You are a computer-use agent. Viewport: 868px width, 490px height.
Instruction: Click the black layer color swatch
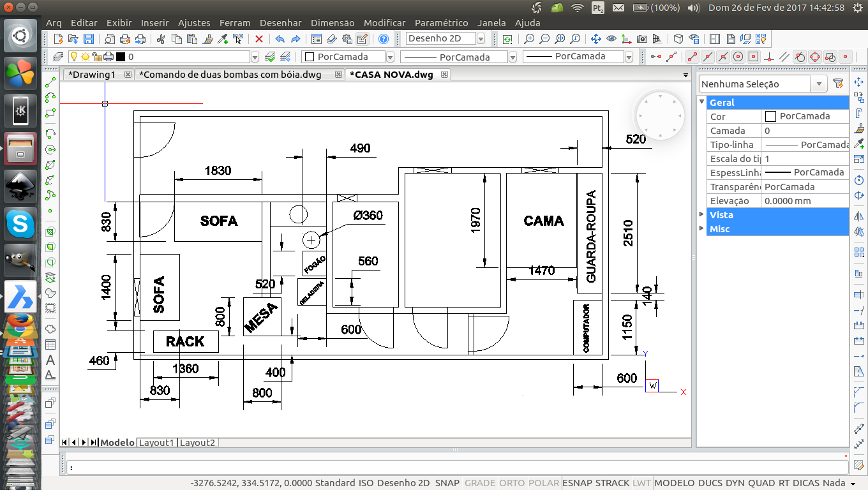pyautogui.click(x=121, y=57)
